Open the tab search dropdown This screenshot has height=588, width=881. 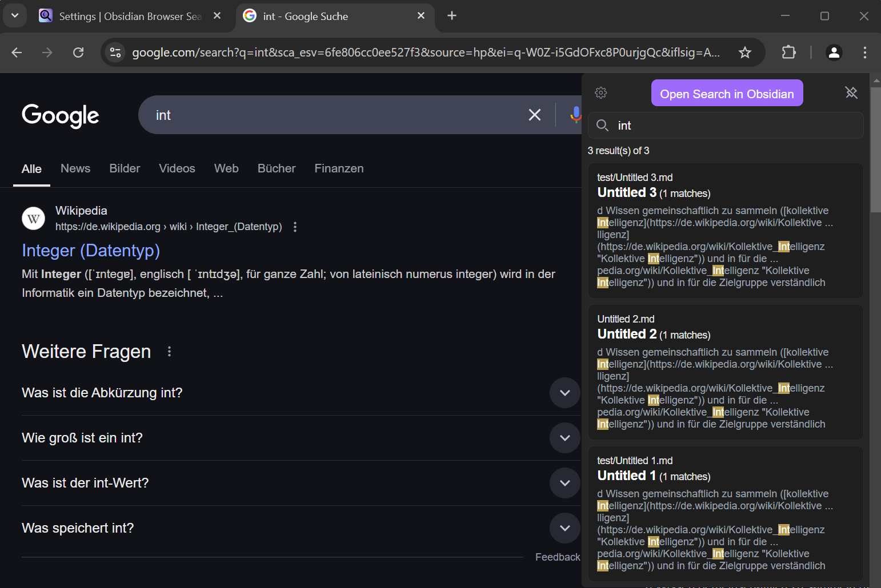point(15,15)
